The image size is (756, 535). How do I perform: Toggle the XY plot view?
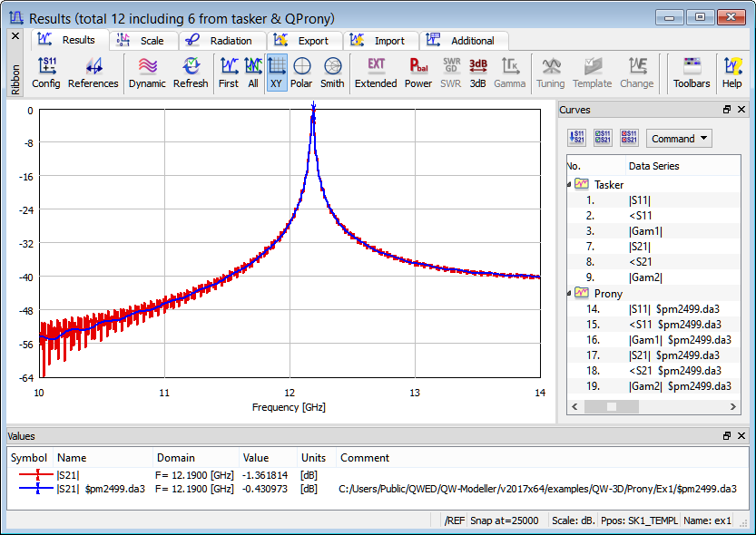[277, 73]
